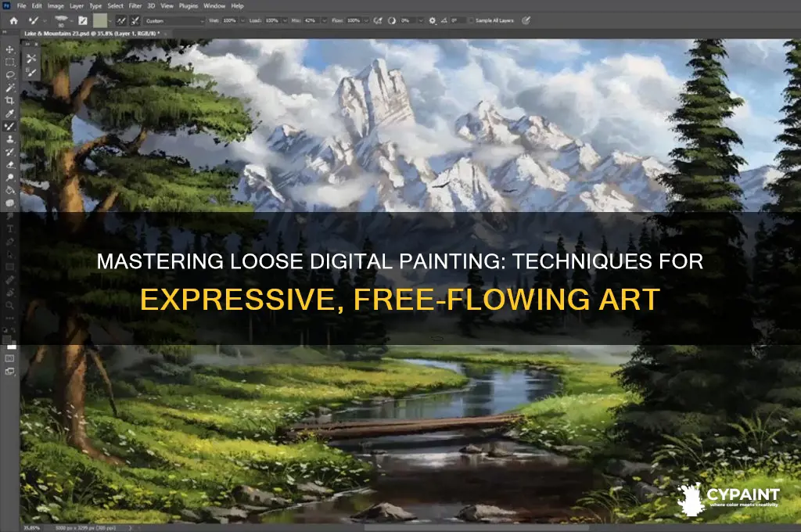Click the brush icon in floating panel
The image size is (801, 532).
pyautogui.click(x=31, y=73)
